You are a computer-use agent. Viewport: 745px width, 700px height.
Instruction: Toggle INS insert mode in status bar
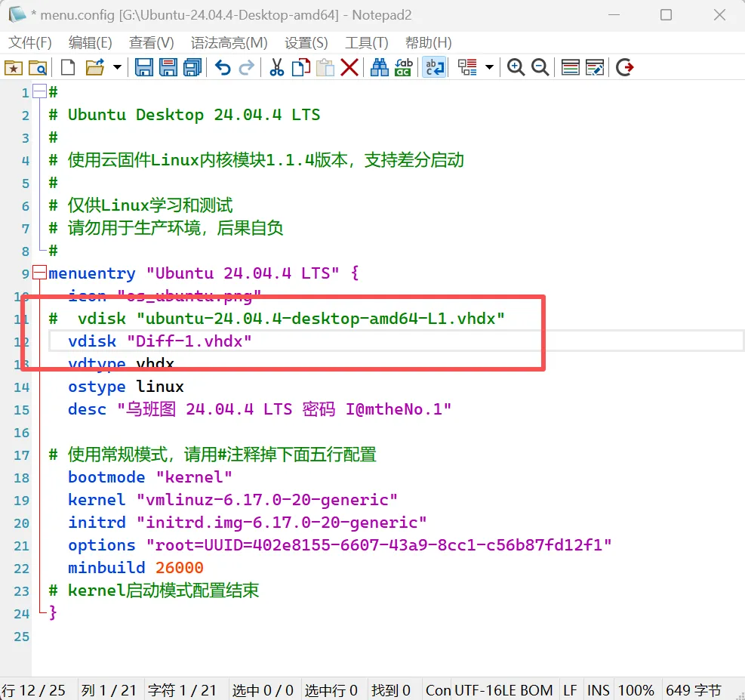pyautogui.click(x=598, y=690)
